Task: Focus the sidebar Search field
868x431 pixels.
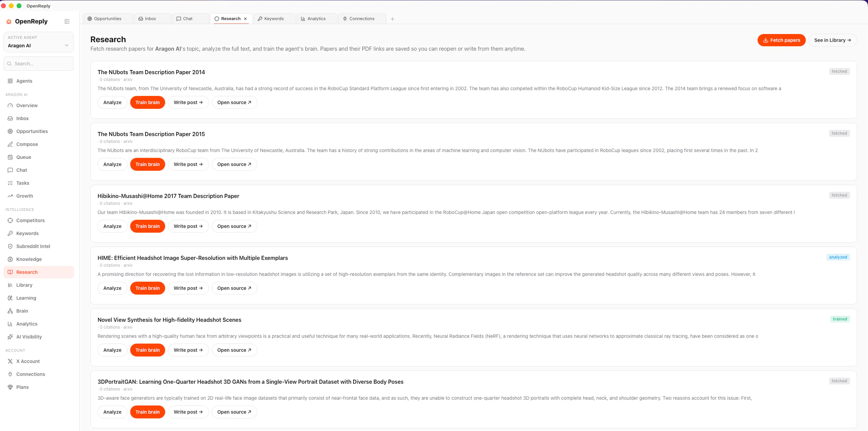Action: (38, 64)
